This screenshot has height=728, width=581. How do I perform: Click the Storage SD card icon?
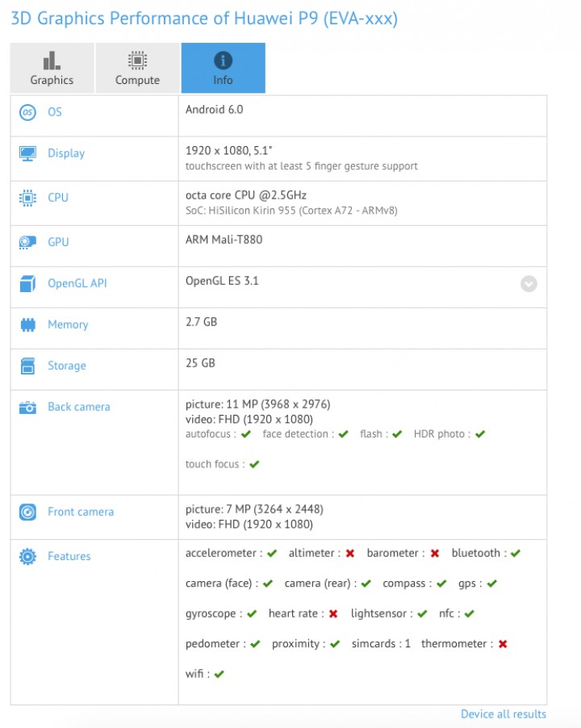click(x=28, y=366)
